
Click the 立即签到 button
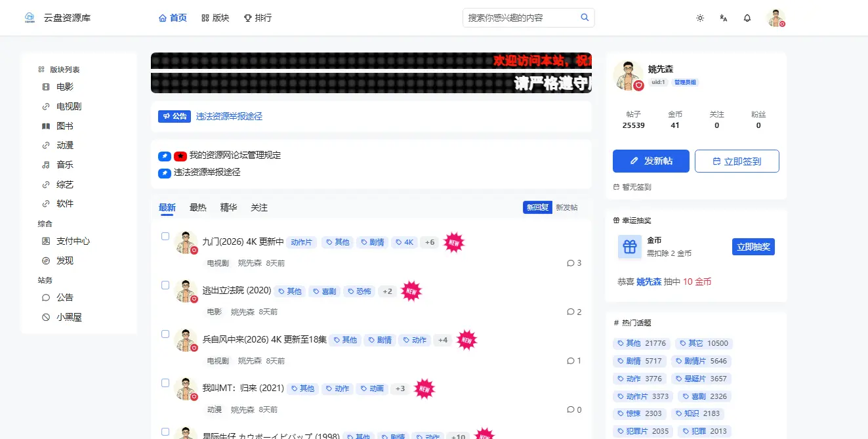(737, 161)
